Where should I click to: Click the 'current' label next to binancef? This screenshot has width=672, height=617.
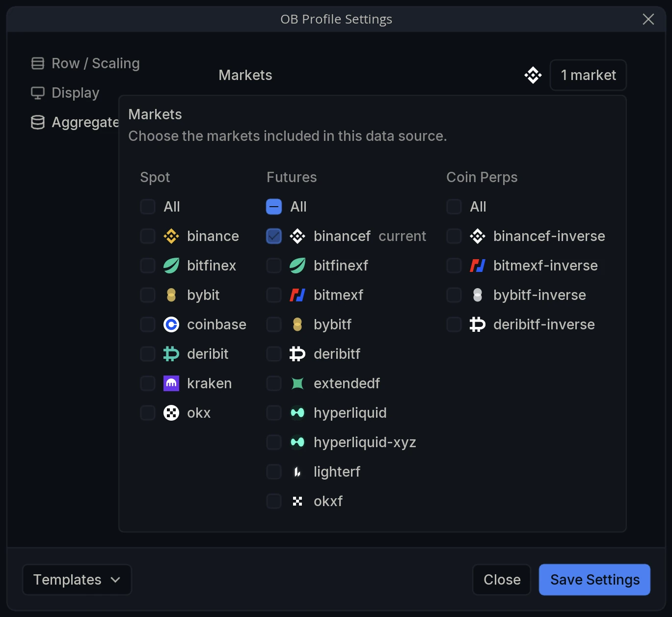click(403, 236)
